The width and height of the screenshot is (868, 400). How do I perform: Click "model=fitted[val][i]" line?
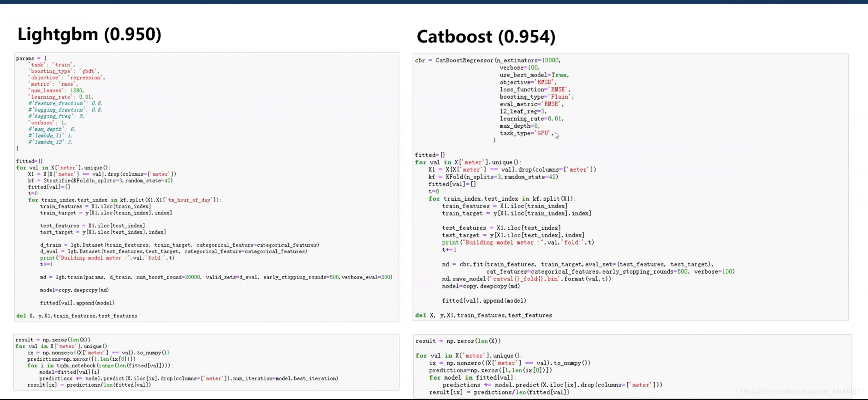pyautogui.click(x=69, y=372)
